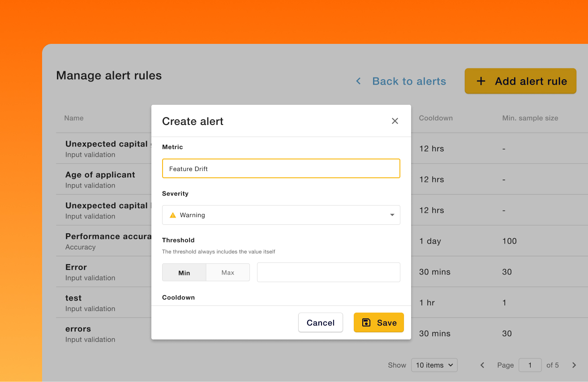The width and height of the screenshot is (588, 382).
Task: Click the 1 day cooldown cell
Action: [430, 241]
